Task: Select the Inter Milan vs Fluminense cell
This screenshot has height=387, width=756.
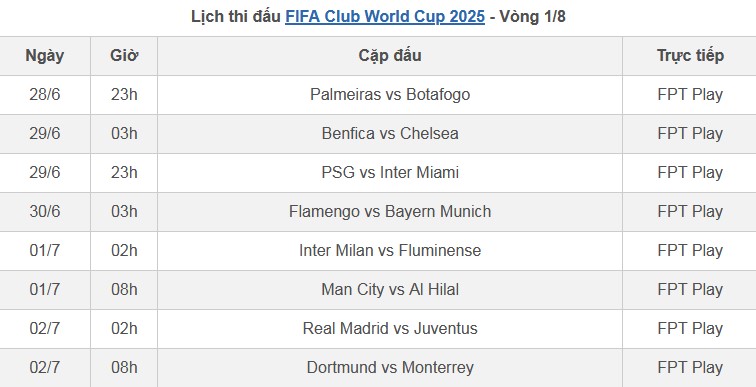Action: pos(390,251)
